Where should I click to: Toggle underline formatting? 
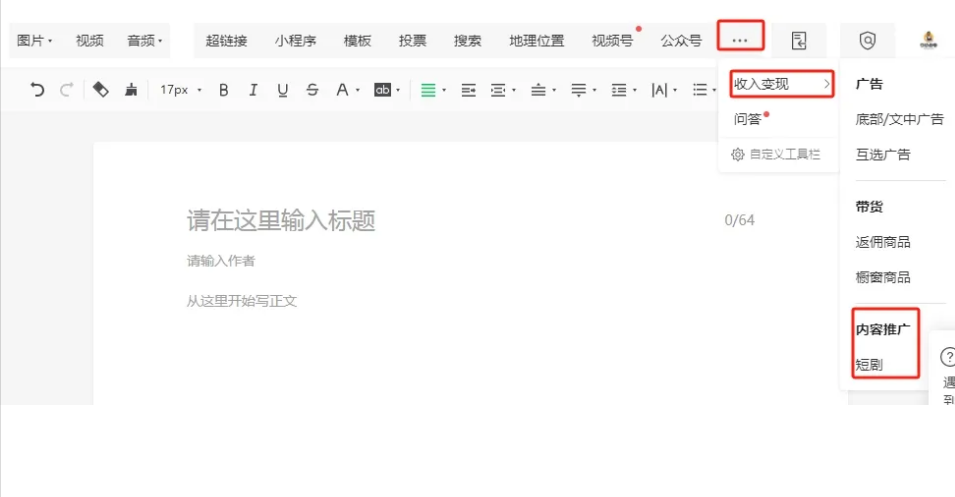pyautogui.click(x=283, y=90)
